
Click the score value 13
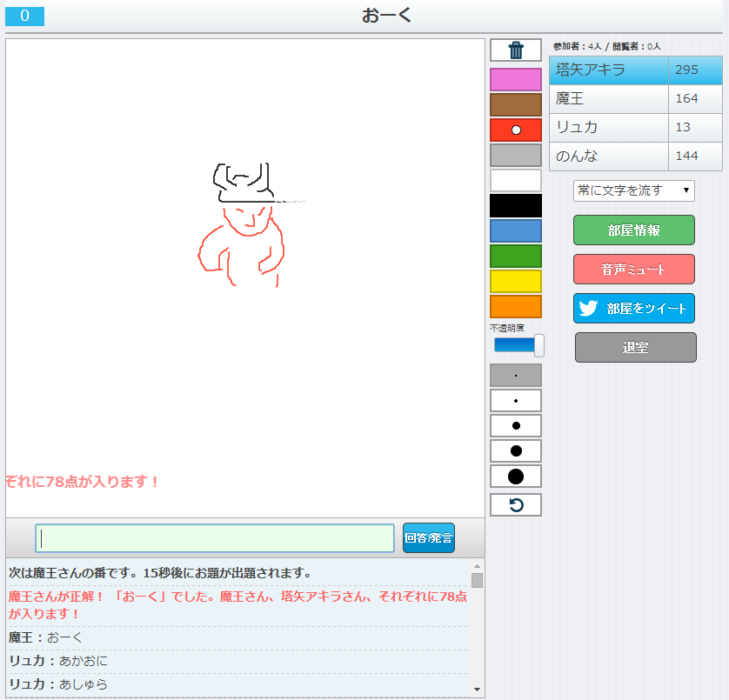[683, 127]
